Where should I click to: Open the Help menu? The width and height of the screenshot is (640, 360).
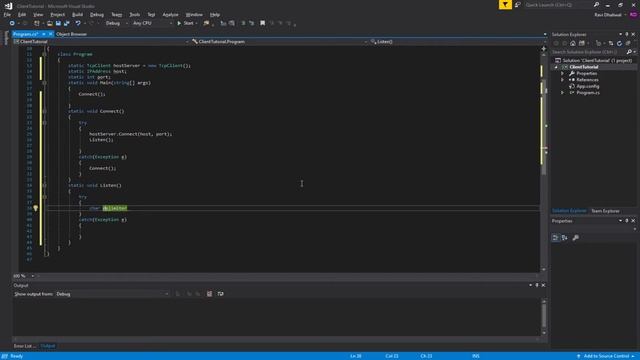[215, 15]
